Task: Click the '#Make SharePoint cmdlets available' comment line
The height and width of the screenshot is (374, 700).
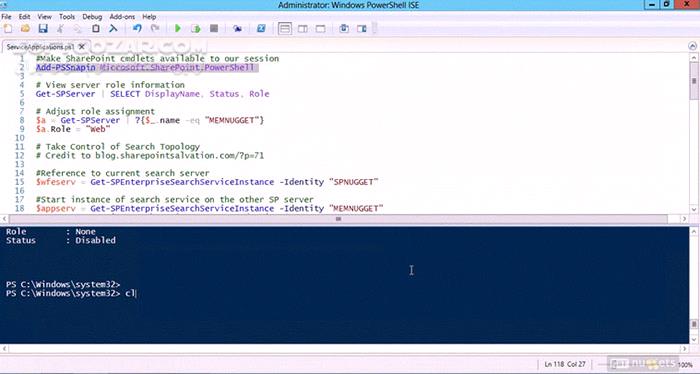Action: (158, 58)
